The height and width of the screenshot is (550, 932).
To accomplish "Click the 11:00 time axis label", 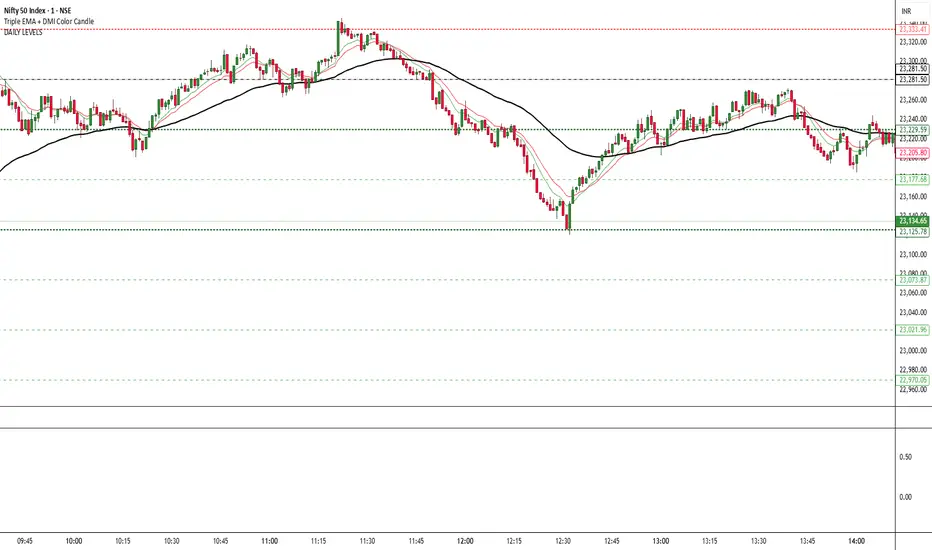I will click(269, 541).
